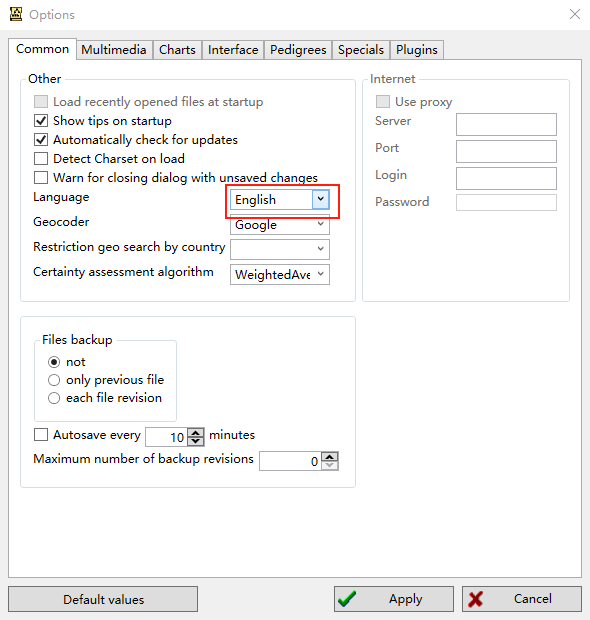Disable Automatically check for updates
The height and width of the screenshot is (620, 590).
(x=41, y=140)
